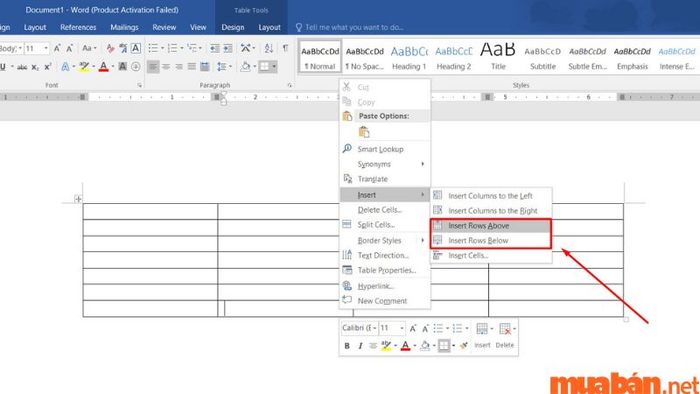Open the Paragraph dialog launcher

tap(290, 85)
